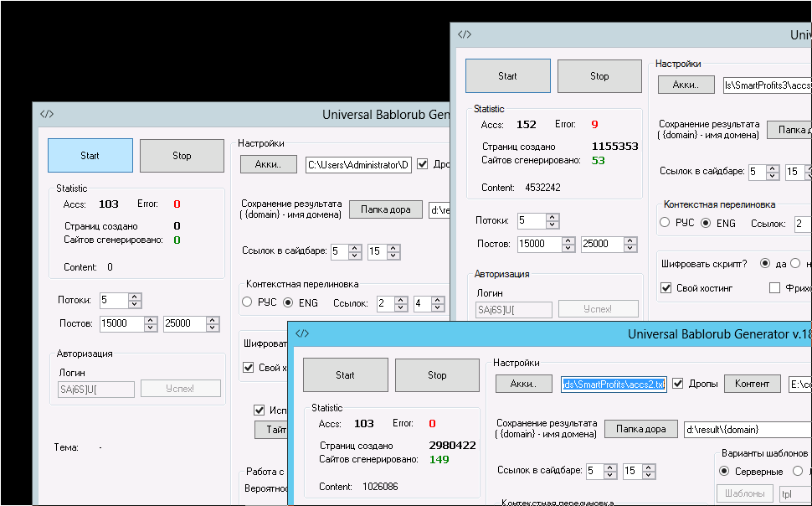Click sites generated count 53
This screenshot has height=506, width=812.
(x=599, y=160)
